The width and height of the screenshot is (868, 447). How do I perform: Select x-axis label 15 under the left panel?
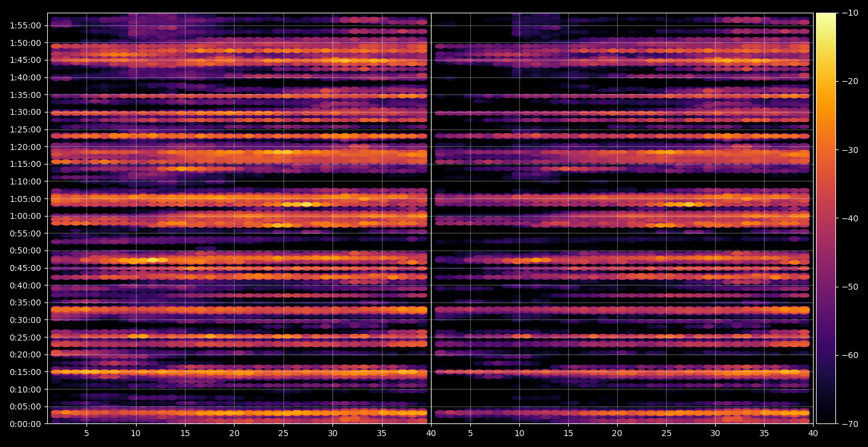(185, 434)
